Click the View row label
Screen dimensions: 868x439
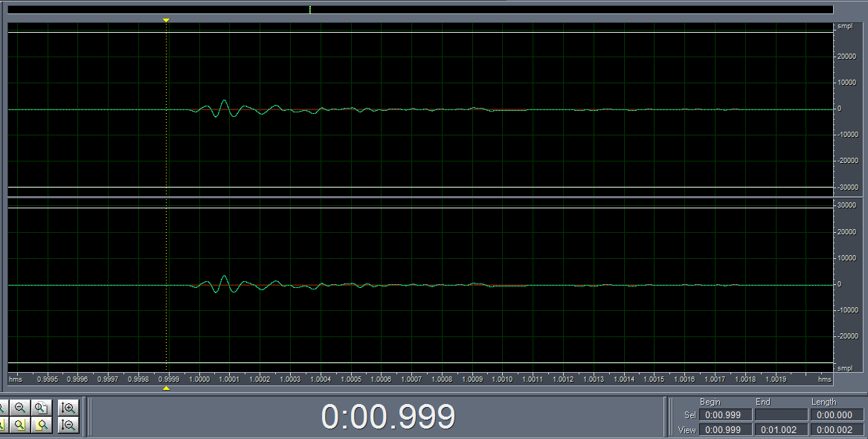pos(687,429)
